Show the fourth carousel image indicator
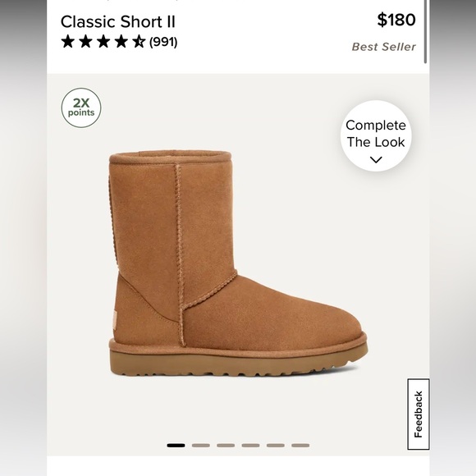The height and width of the screenshot is (476, 476). click(x=250, y=446)
